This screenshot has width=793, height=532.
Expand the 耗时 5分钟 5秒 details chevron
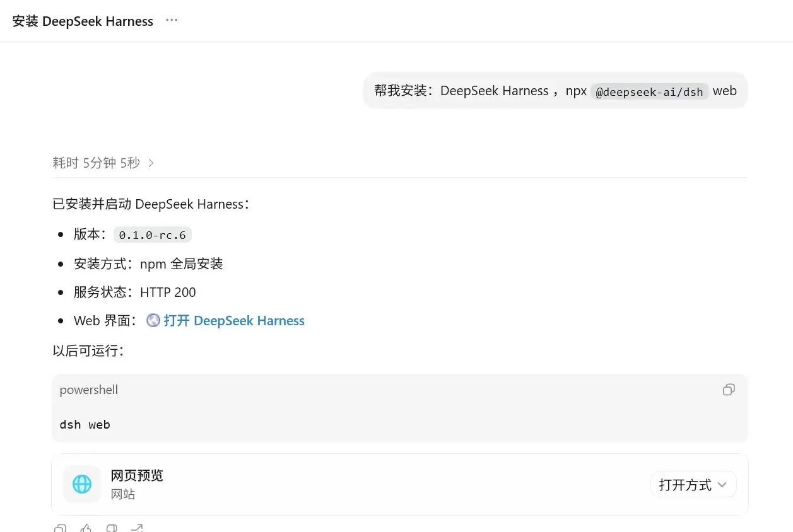151,163
